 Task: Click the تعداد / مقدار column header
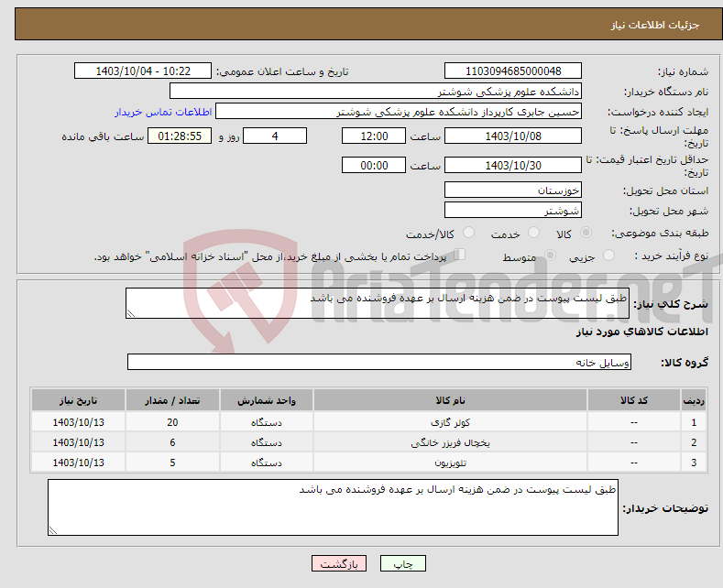coord(172,400)
